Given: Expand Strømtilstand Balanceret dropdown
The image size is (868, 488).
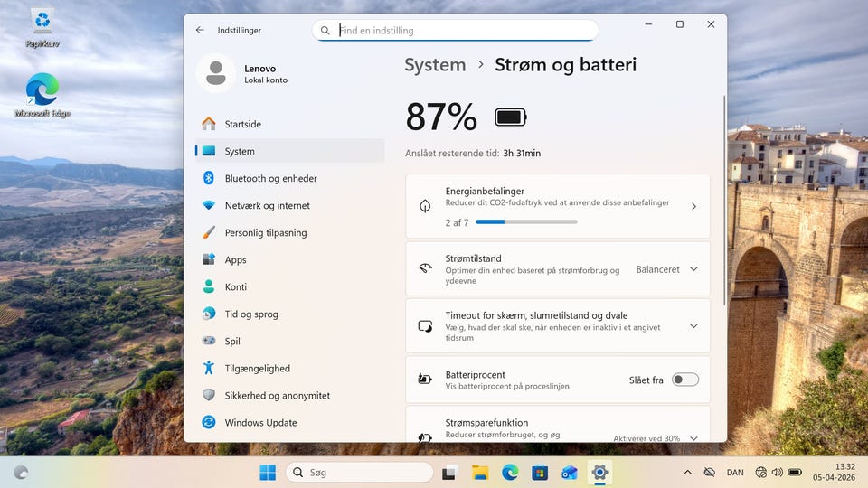Looking at the screenshot, I should click(667, 269).
